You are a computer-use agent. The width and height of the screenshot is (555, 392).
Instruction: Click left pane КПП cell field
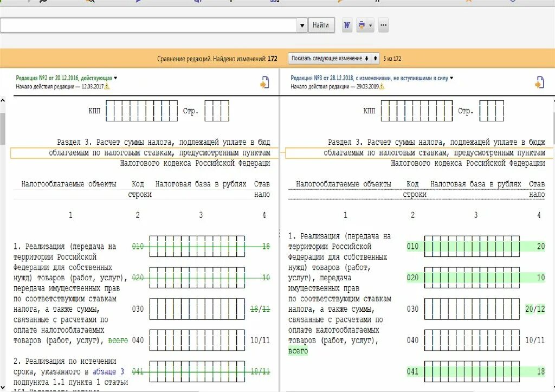(141, 111)
